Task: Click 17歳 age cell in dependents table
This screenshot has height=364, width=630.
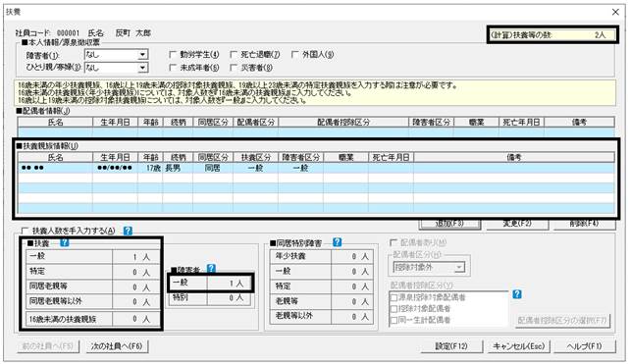Action: coord(150,168)
